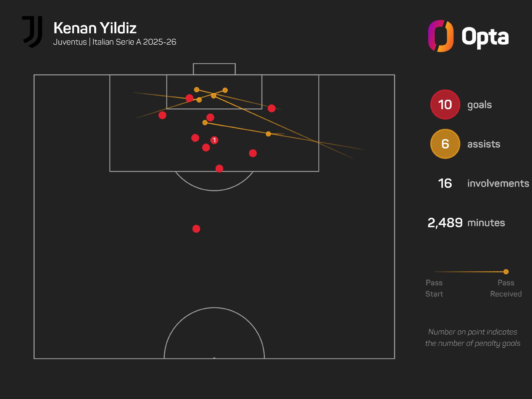The width and height of the screenshot is (532, 399).
Task: Click the centre circle arc at the bottom
Action: [x=214, y=308]
